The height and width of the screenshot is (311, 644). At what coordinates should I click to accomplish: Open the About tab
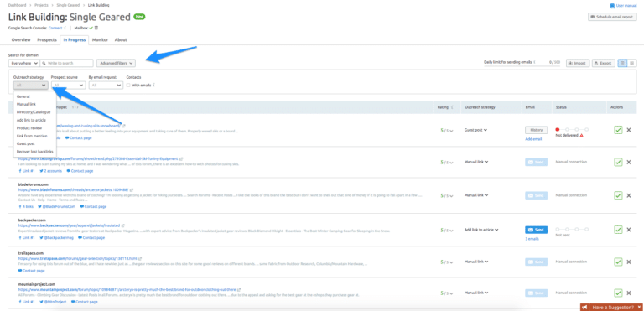[121, 40]
